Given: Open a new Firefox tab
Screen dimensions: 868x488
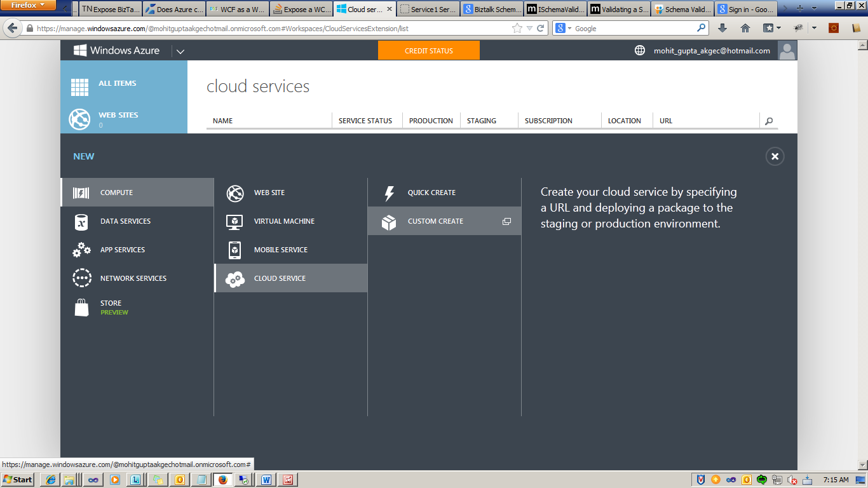Looking at the screenshot, I should (x=799, y=8).
